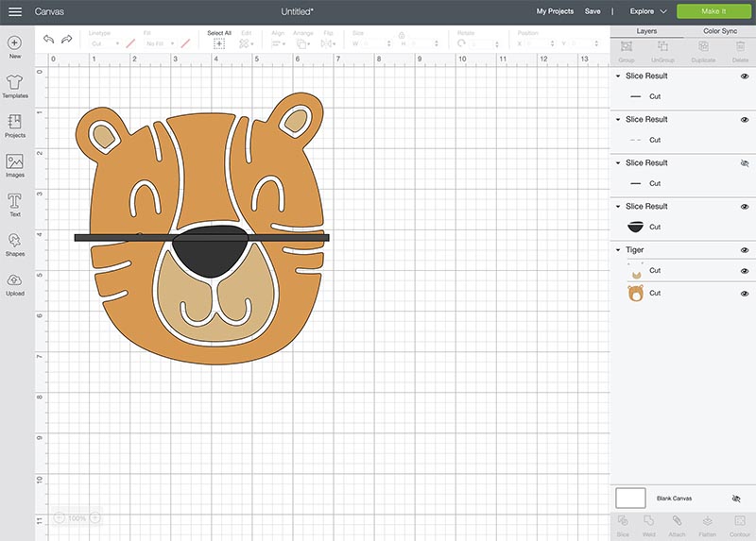
Task: Open My Projects link
Action: (555, 11)
